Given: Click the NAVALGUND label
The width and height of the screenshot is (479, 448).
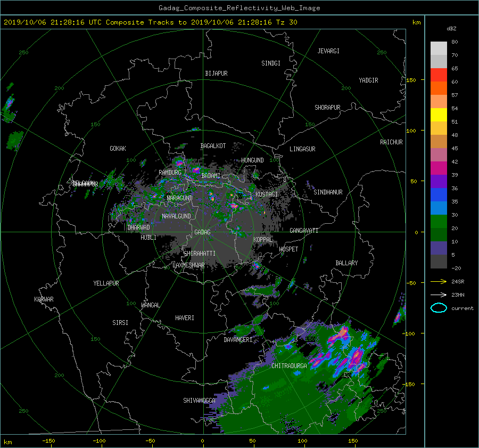Looking at the screenshot, I should coord(176,216).
